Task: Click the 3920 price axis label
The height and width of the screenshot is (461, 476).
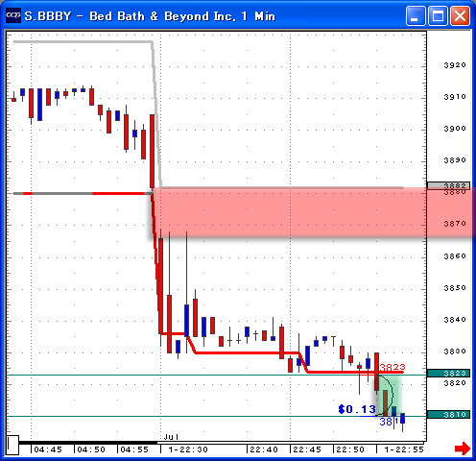Action: click(455, 65)
